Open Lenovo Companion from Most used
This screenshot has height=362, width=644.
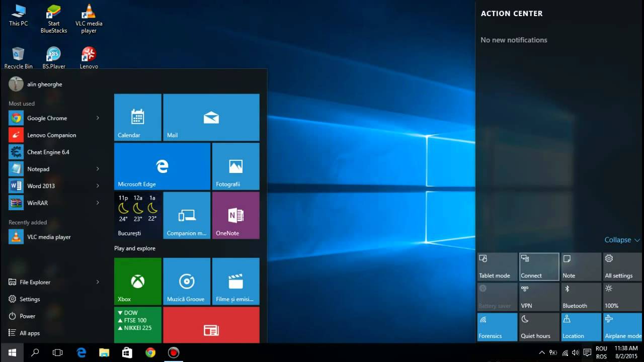[54, 135]
